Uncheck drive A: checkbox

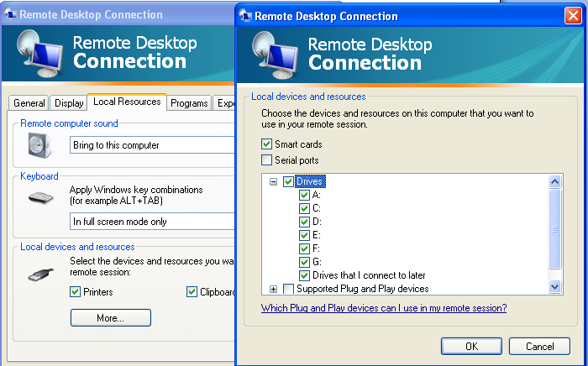point(304,196)
